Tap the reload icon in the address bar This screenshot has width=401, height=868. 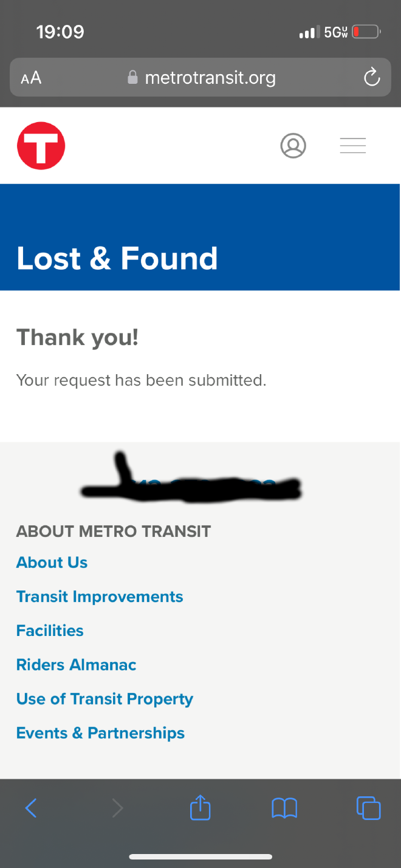pyautogui.click(x=371, y=77)
